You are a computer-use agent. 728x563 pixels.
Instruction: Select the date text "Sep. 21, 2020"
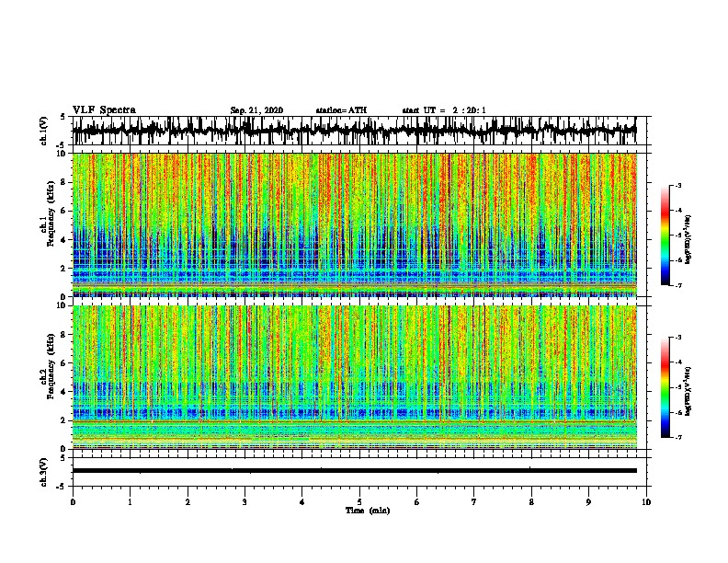[256, 110]
